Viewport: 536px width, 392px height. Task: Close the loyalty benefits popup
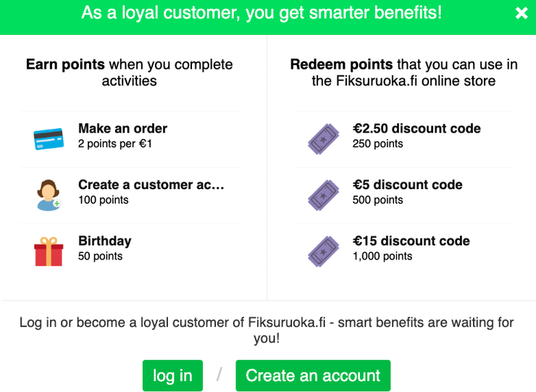click(522, 13)
